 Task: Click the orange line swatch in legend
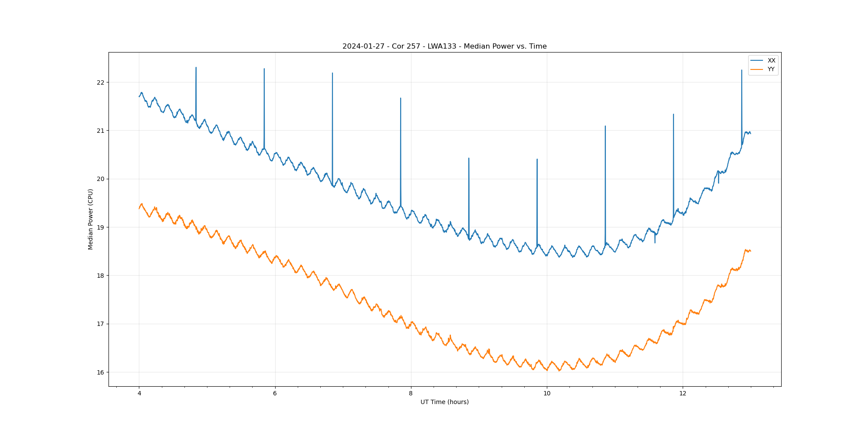[757, 69]
